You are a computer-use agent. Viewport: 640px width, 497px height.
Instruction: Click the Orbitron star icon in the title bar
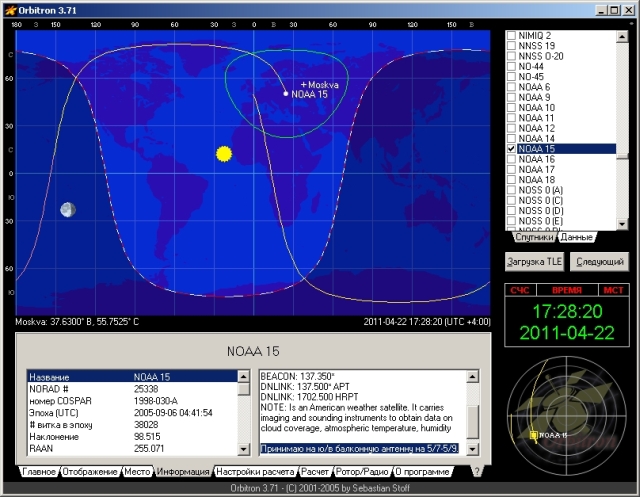10,10
